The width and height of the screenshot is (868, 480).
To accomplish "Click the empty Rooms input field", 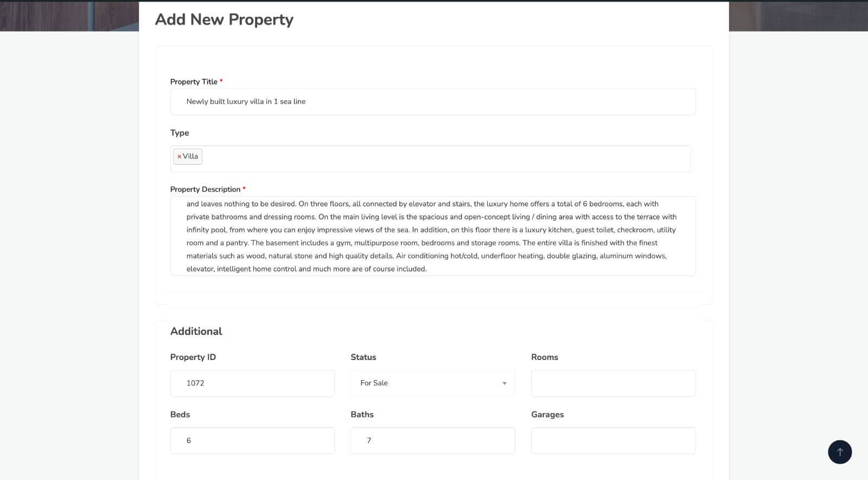I will [x=613, y=383].
